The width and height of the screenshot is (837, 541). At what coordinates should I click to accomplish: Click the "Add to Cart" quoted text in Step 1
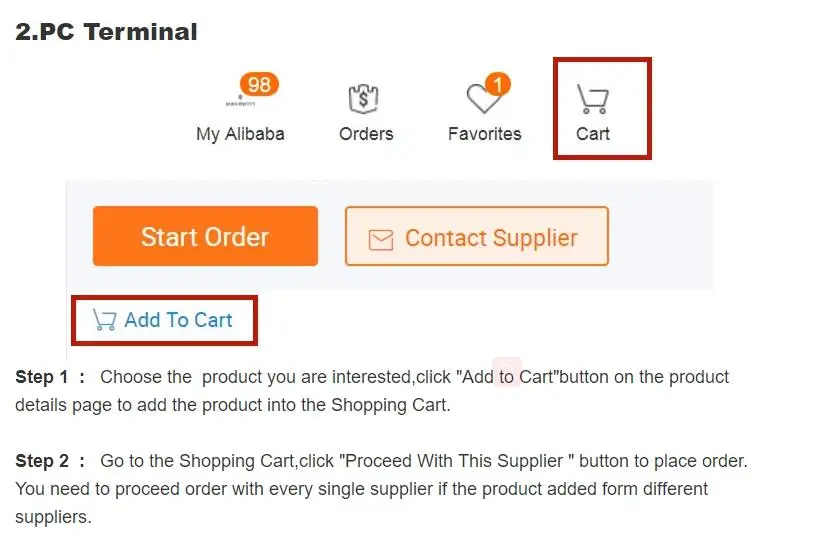coord(507,378)
